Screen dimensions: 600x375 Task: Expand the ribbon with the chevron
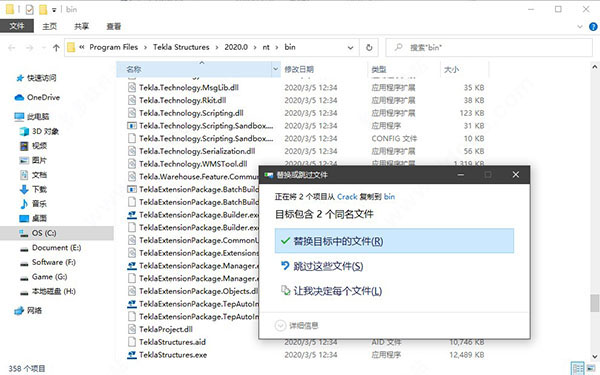coord(580,26)
